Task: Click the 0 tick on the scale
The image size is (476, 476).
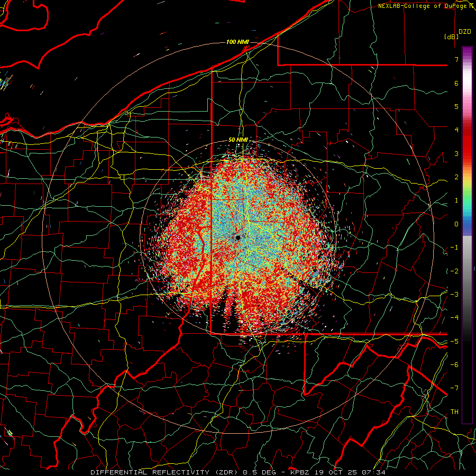Action: click(456, 224)
